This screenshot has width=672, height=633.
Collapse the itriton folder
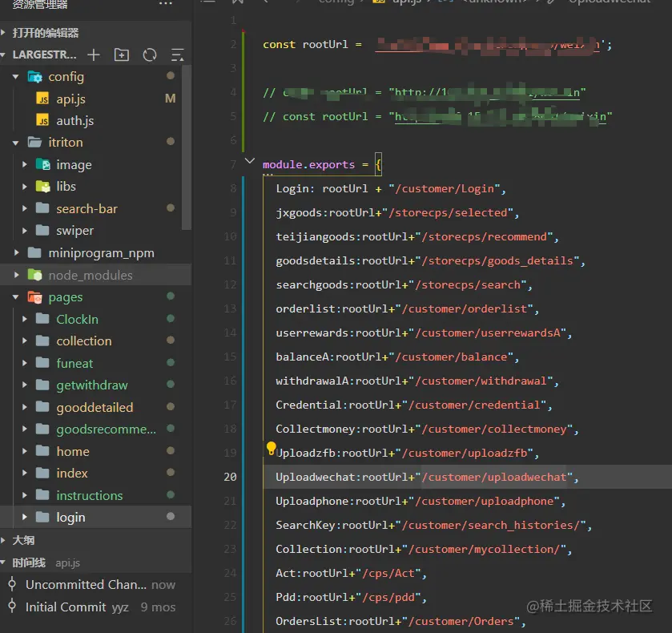(16, 143)
